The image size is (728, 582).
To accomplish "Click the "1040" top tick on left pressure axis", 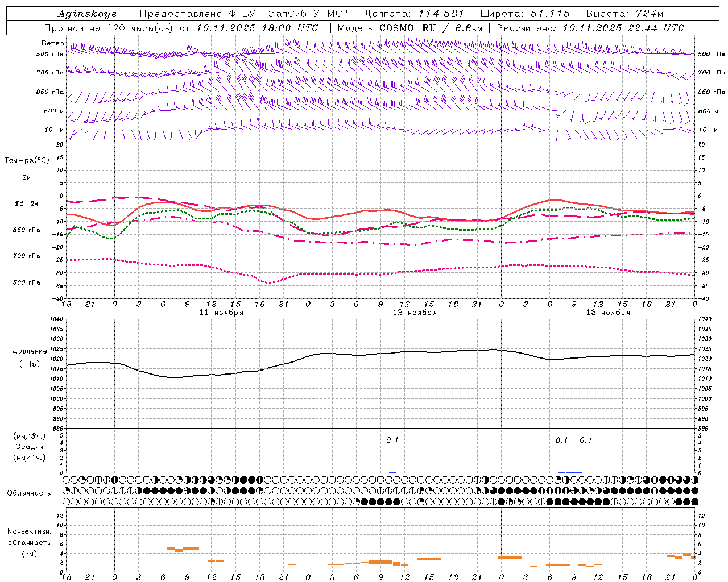I will coord(57,319).
